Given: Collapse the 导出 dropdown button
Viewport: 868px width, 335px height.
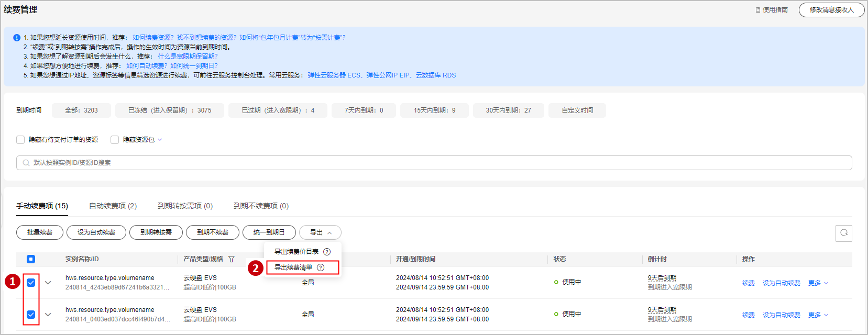Looking at the screenshot, I should (320, 232).
